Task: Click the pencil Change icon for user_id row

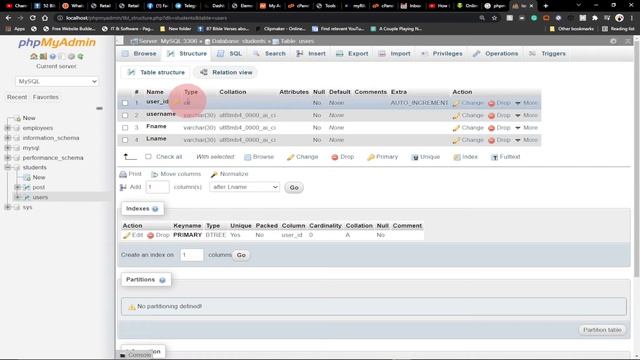Action: pyautogui.click(x=456, y=103)
